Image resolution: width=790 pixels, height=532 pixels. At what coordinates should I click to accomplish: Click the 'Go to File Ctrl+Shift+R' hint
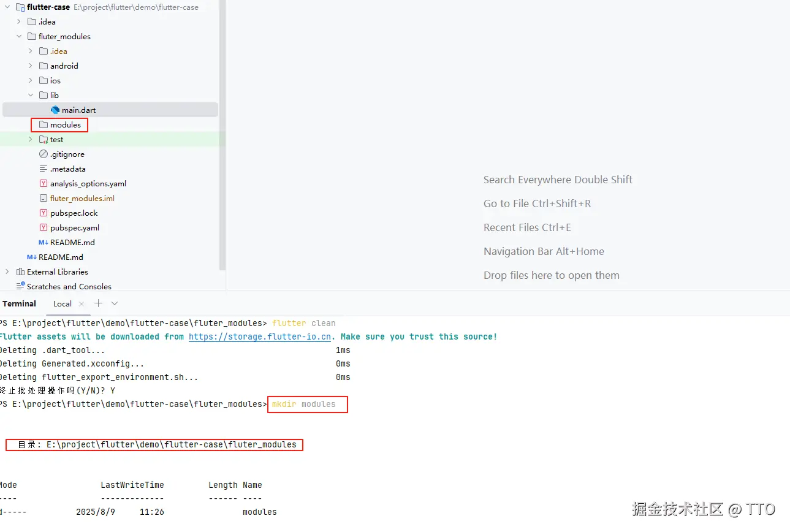point(537,203)
